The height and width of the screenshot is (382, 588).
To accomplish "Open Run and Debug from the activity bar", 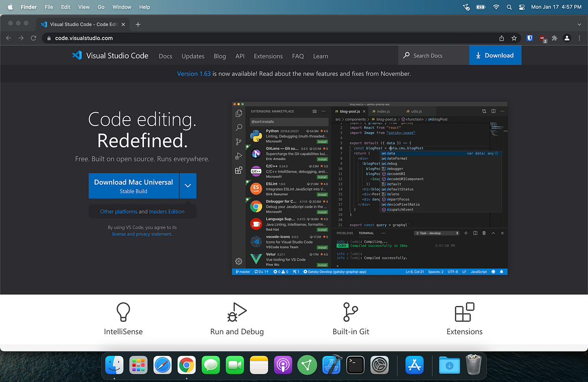I will click(x=239, y=155).
